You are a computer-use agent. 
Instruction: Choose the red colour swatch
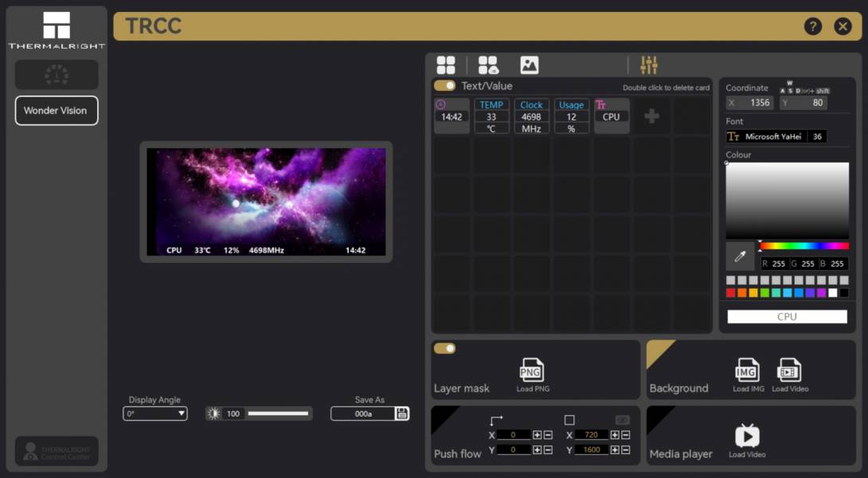731,293
